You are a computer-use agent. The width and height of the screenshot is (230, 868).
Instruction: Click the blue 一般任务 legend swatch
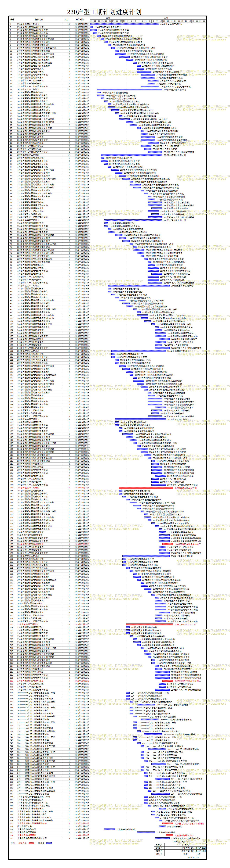point(49,843)
